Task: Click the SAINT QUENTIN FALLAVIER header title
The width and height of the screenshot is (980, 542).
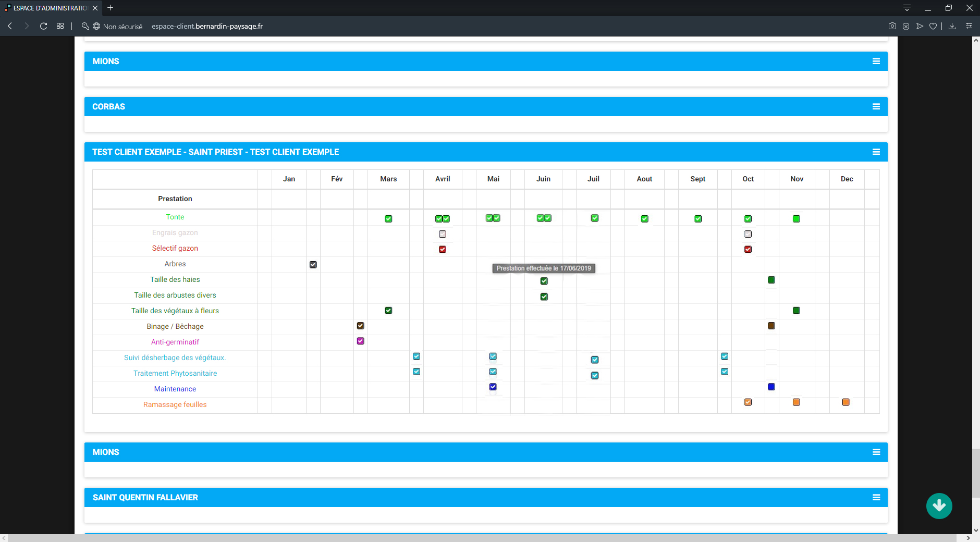Action: coord(145,497)
